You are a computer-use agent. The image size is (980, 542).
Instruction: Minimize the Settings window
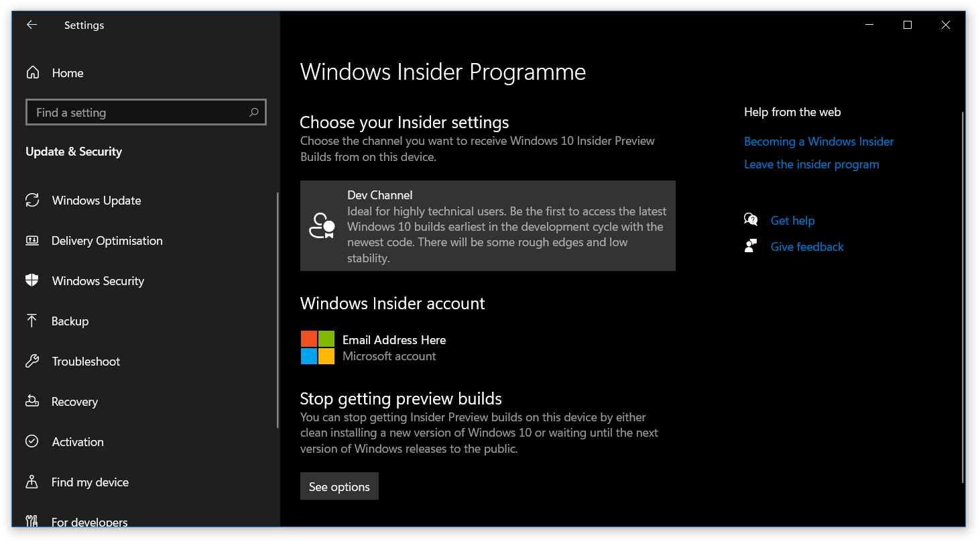pyautogui.click(x=869, y=25)
